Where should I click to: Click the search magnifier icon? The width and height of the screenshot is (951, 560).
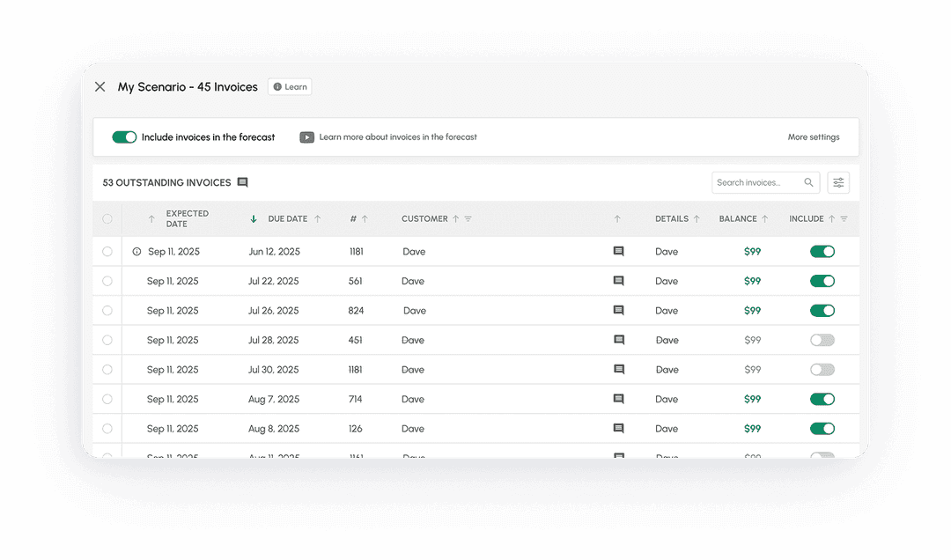[x=808, y=182]
